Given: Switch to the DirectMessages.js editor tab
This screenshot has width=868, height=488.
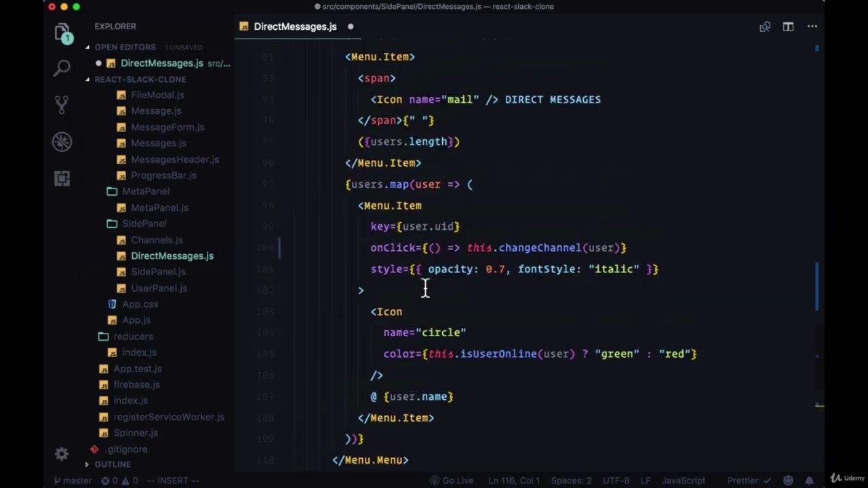Looking at the screenshot, I should coord(295,26).
